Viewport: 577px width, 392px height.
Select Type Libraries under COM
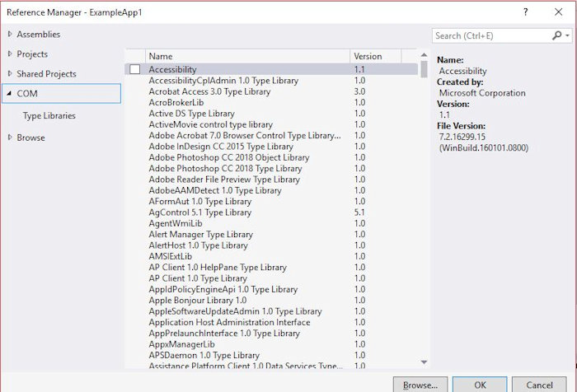click(x=49, y=115)
